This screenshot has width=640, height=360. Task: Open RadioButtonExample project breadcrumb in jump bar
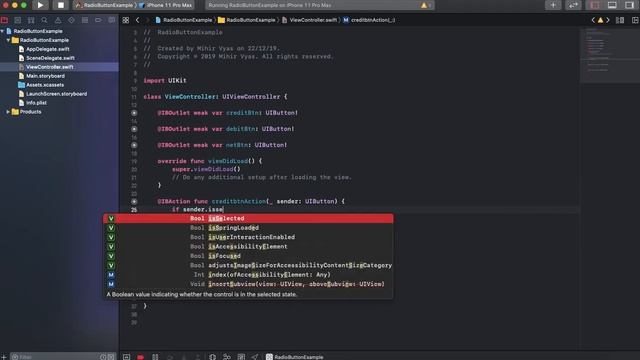pyautogui.click(x=184, y=20)
